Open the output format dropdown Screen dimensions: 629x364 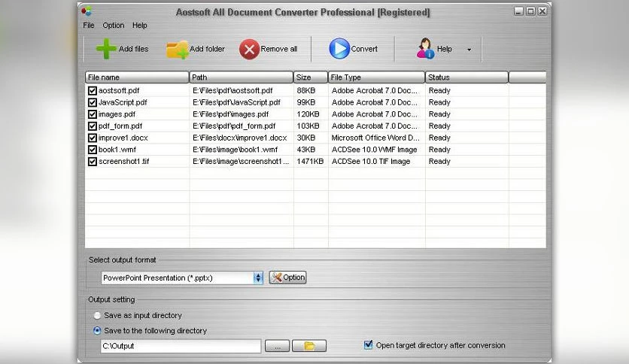click(258, 278)
